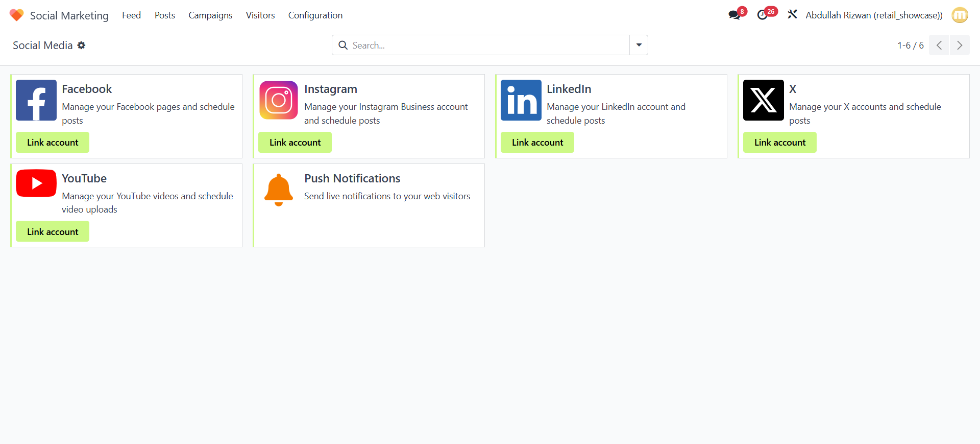This screenshot has width=980, height=444.
Task: Open the Configuration menu
Action: [x=315, y=15]
